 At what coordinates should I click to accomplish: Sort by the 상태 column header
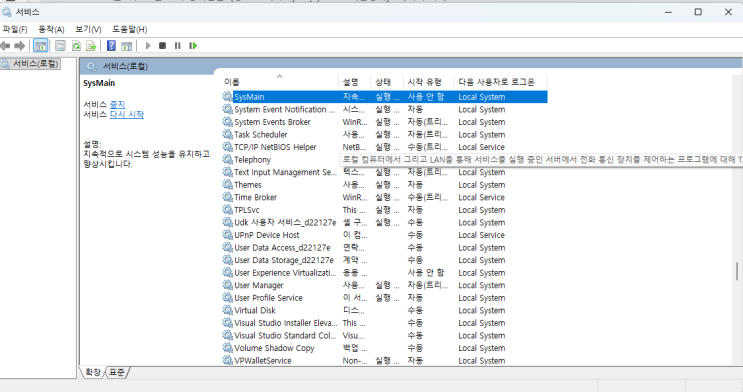pos(387,82)
